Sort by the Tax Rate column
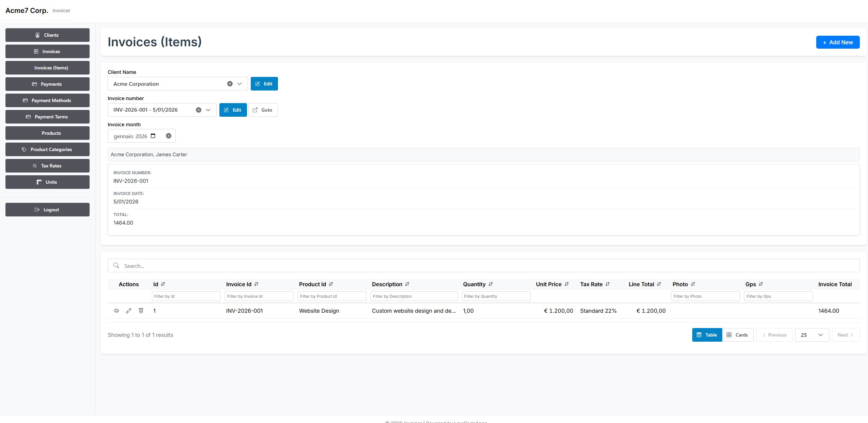The width and height of the screenshot is (868, 423). pos(607,284)
